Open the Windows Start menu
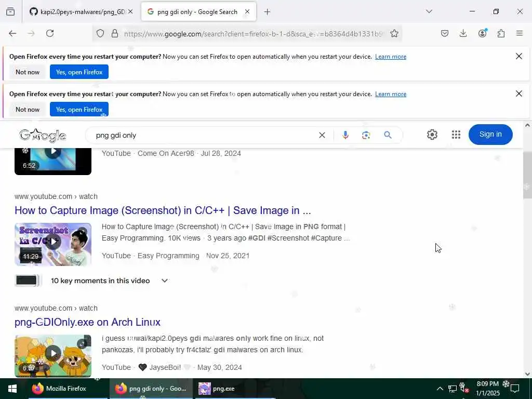This screenshot has height=399, width=532. (x=12, y=389)
